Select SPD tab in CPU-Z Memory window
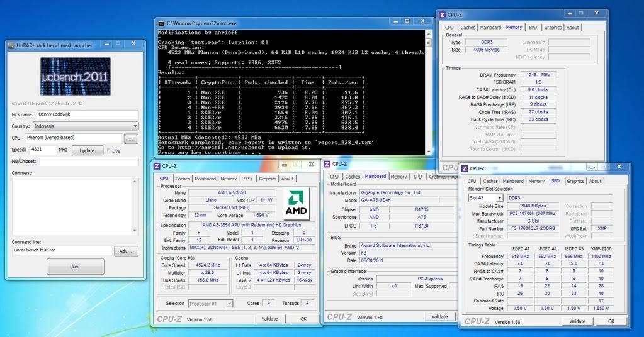 coord(533,28)
